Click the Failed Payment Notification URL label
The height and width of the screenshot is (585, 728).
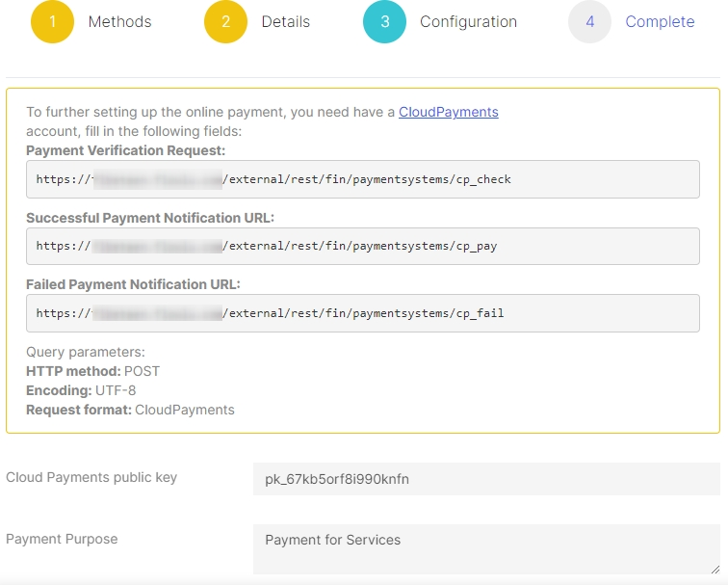133,284
